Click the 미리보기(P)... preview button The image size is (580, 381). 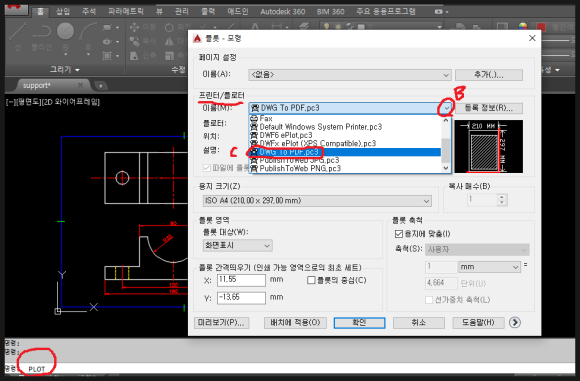(221, 323)
